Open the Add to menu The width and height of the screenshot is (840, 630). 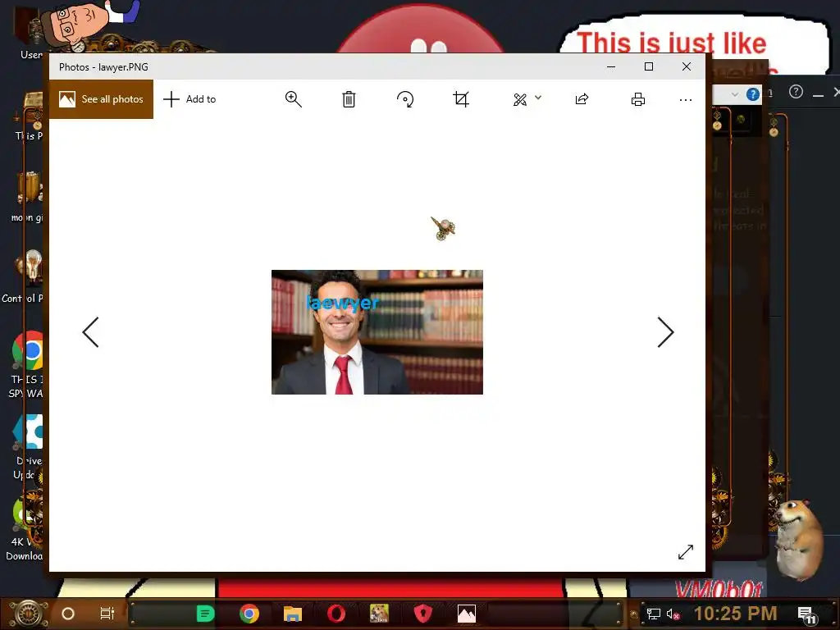(x=189, y=99)
